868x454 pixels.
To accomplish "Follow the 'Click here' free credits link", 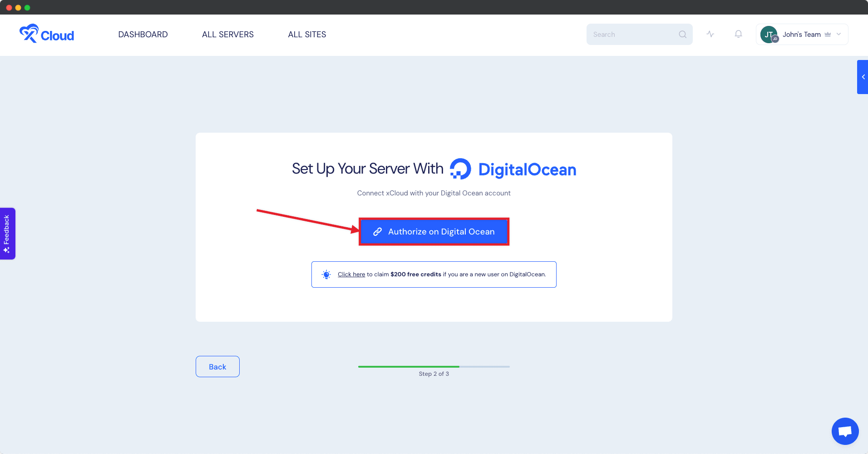I will click(x=351, y=274).
